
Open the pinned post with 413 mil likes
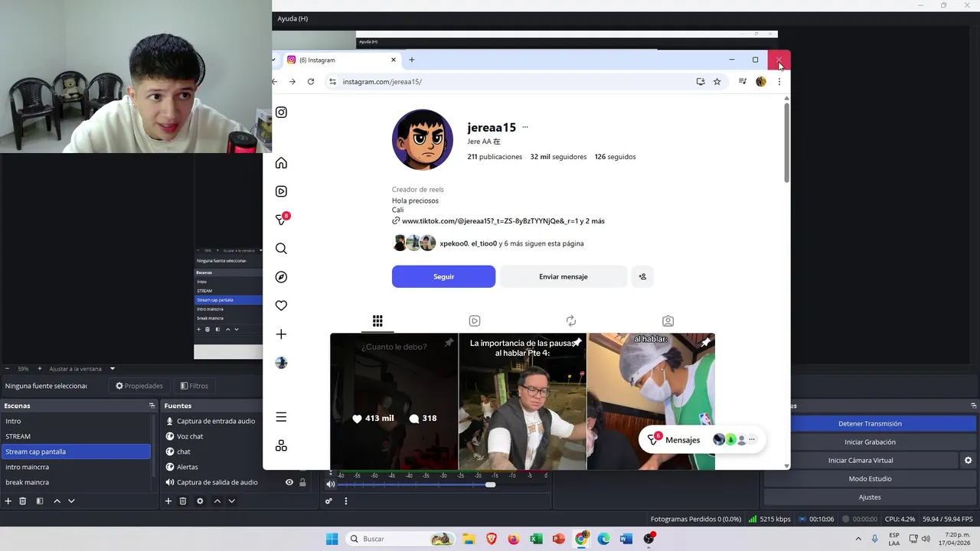click(394, 401)
